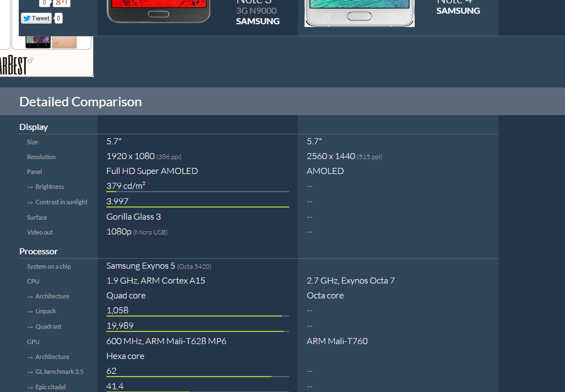Image resolution: width=565 pixels, height=392 pixels.
Task: Click the Gorilla Glass 3 value
Action: tap(134, 216)
